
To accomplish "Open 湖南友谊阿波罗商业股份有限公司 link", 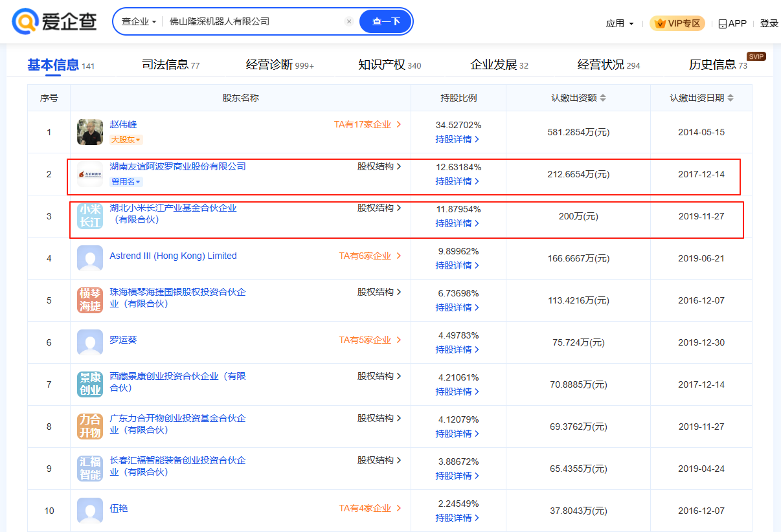I will point(177,166).
